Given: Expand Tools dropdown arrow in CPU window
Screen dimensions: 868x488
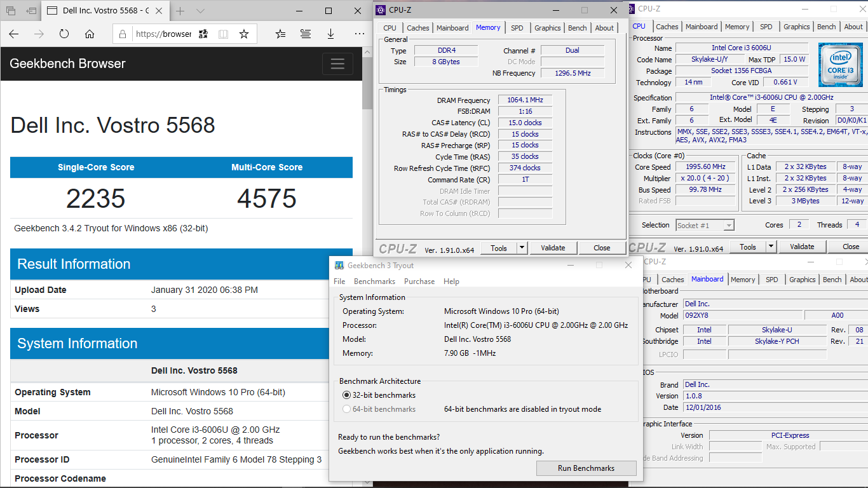Looking at the screenshot, I should 771,247.
